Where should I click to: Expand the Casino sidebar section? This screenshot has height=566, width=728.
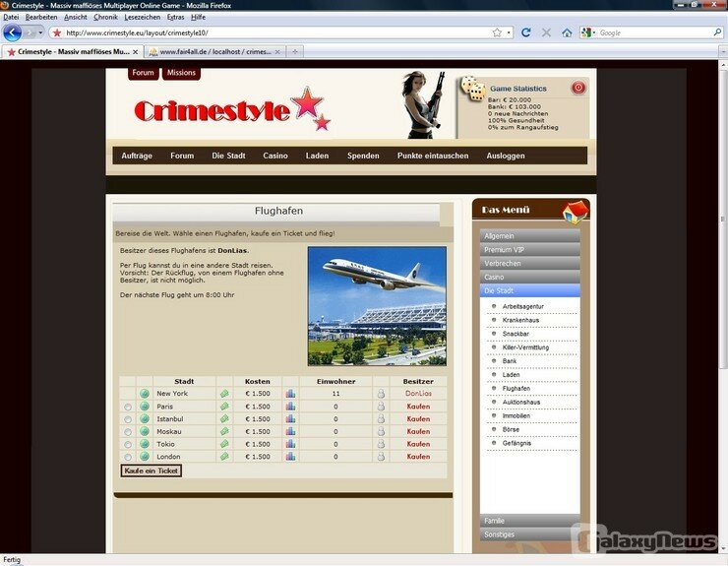(x=529, y=277)
